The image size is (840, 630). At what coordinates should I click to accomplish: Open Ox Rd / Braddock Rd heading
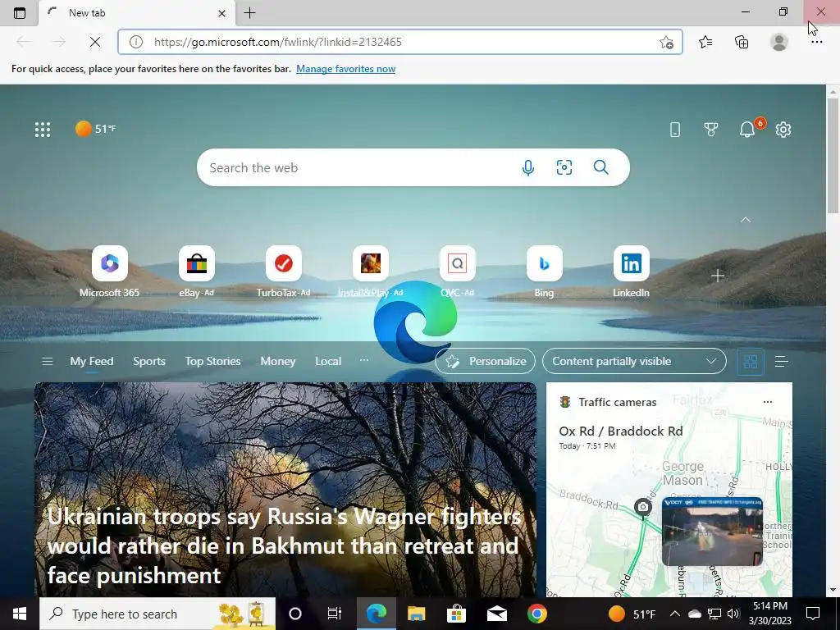point(621,431)
